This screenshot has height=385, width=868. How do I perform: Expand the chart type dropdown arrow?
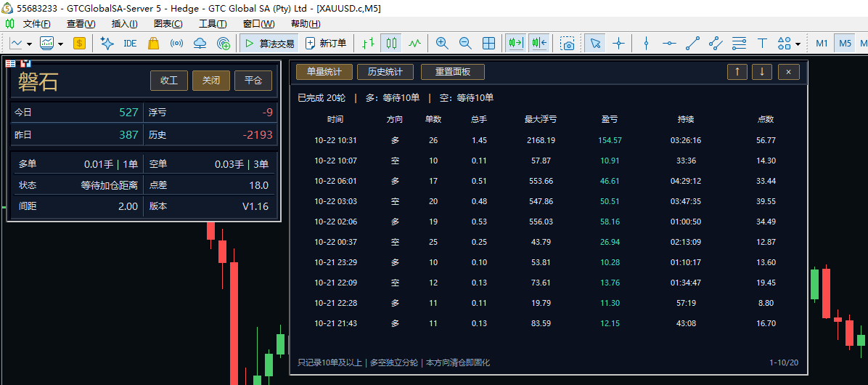coord(29,44)
